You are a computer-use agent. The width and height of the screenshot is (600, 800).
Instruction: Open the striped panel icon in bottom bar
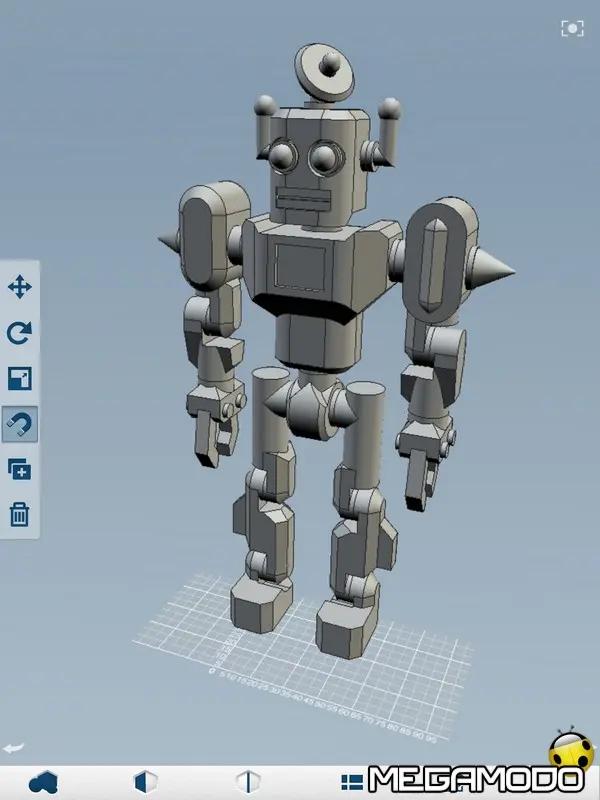pos(352,782)
